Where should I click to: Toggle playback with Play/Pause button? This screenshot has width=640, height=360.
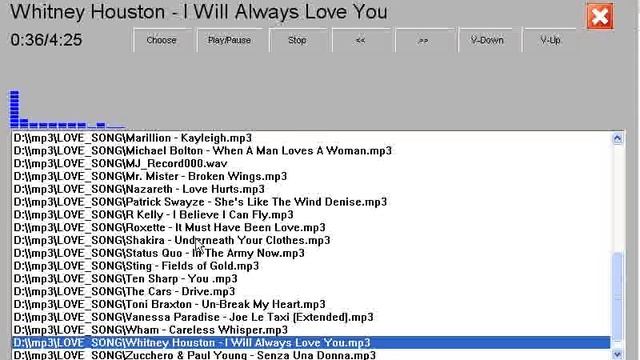tap(229, 40)
